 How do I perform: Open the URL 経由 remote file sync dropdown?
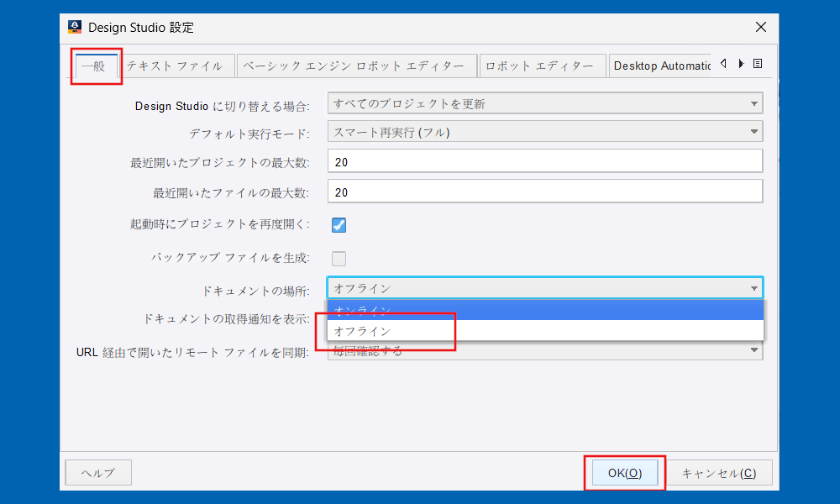pos(545,351)
